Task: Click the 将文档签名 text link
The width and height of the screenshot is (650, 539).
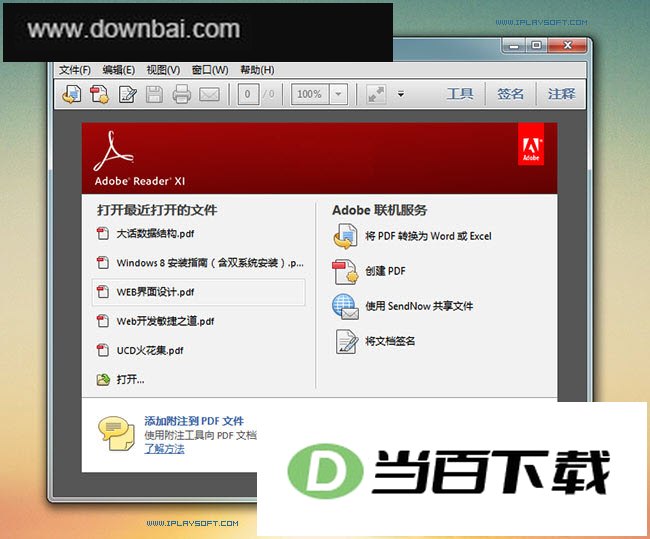Action: (390, 341)
